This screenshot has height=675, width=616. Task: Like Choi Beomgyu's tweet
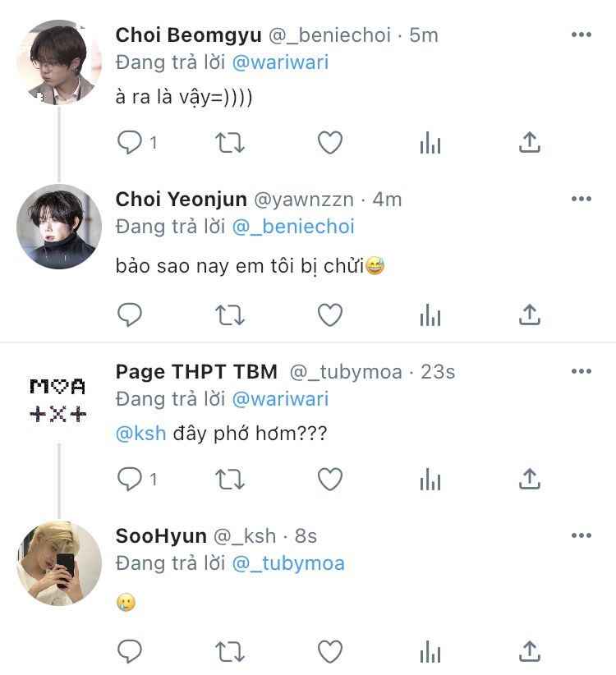pyautogui.click(x=329, y=143)
